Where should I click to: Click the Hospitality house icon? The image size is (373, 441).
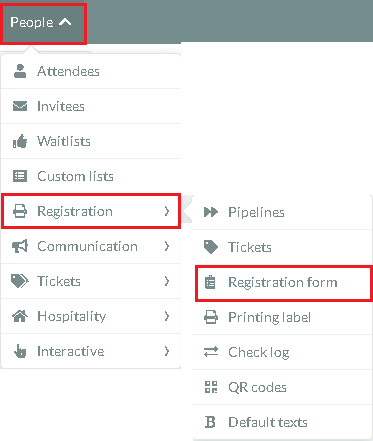tap(20, 316)
